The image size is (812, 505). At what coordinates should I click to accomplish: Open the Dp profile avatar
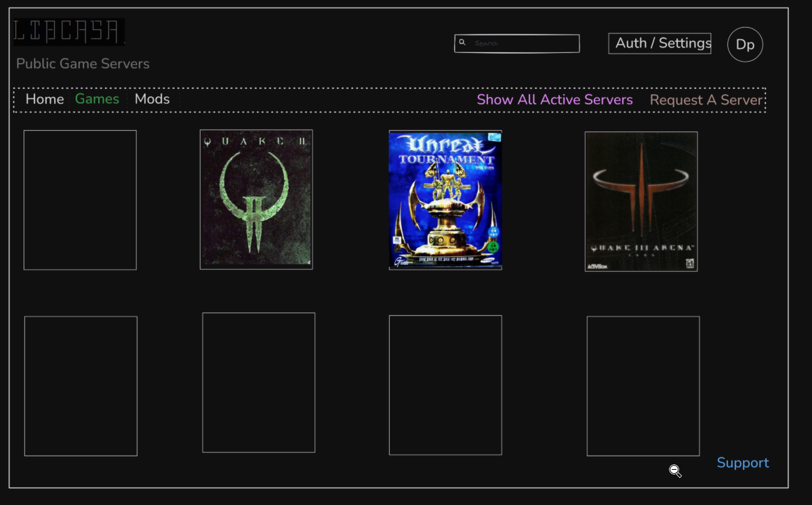coord(745,45)
